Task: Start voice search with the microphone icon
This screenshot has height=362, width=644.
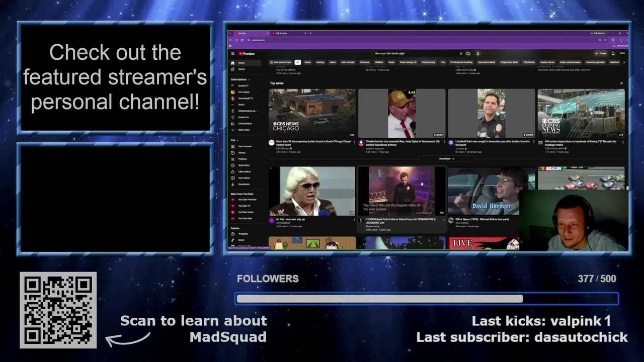Action: click(478, 53)
